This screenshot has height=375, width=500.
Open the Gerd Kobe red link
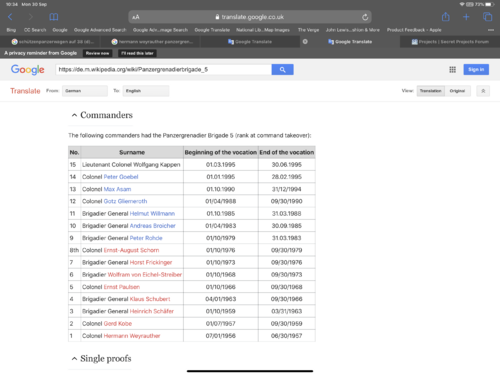point(118,323)
